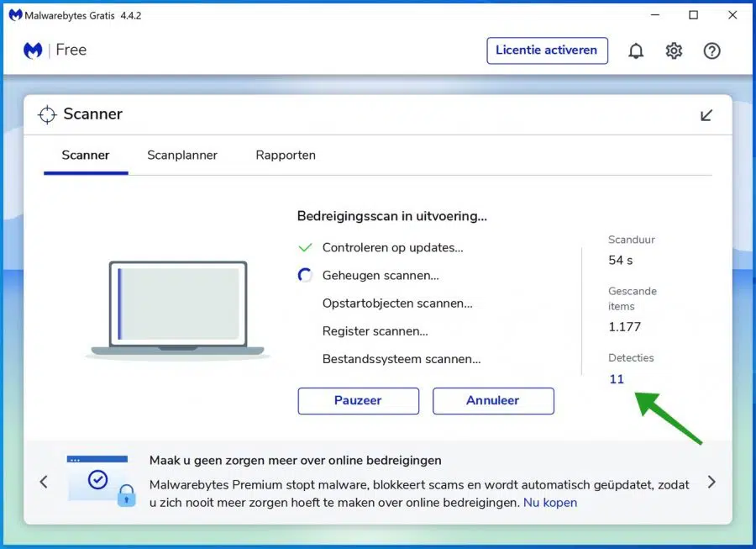The image size is (756, 549).
Task: Click the Maak u geen zorgen heading
Action: click(295, 460)
